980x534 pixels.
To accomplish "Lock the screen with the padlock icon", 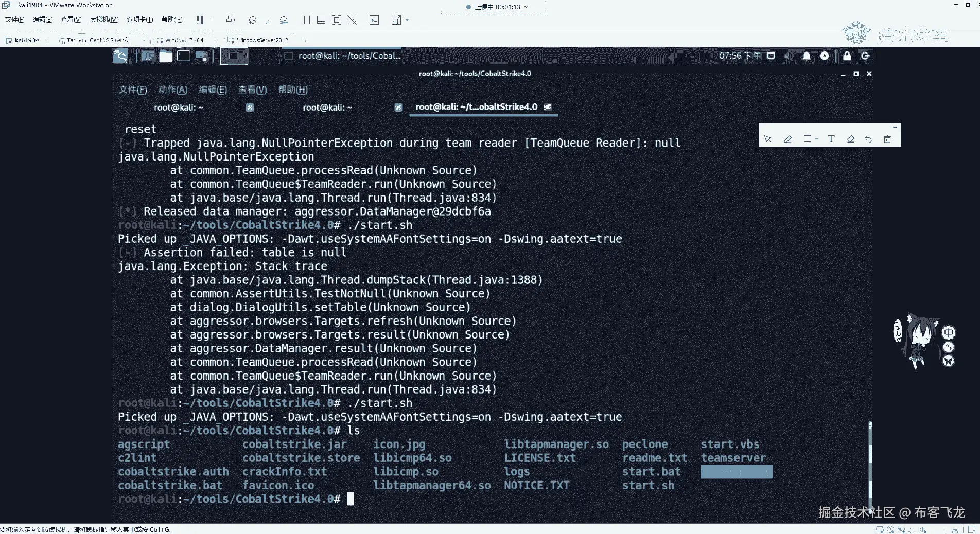I will coord(847,56).
